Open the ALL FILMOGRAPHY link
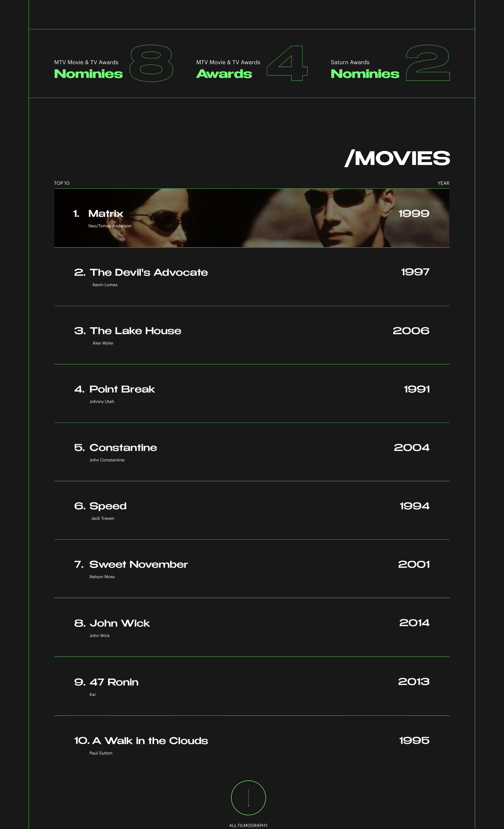The width and height of the screenshot is (504, 829). point(248,825)
